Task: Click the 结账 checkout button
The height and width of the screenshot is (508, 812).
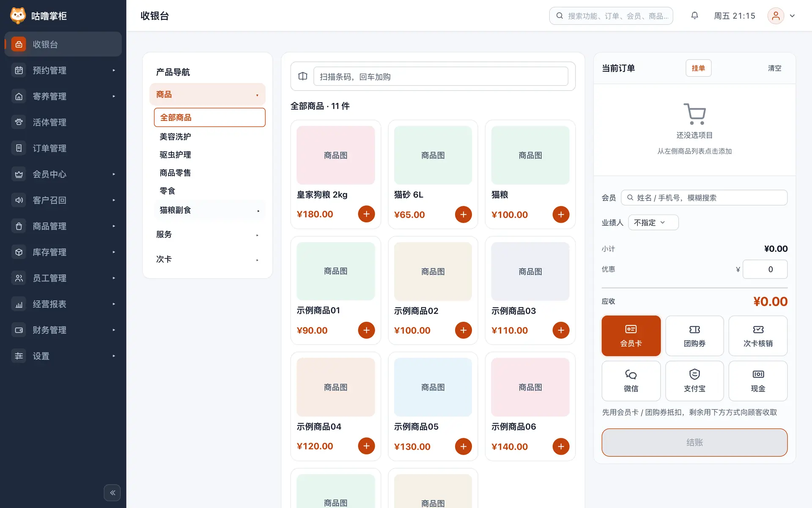Action: point(694,442)
